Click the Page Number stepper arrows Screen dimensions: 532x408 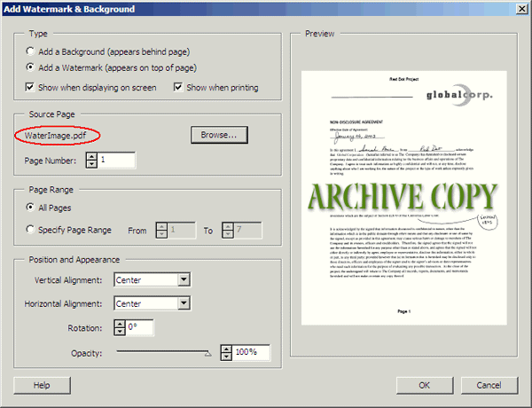pyautogui.click(x=91, y=161)
